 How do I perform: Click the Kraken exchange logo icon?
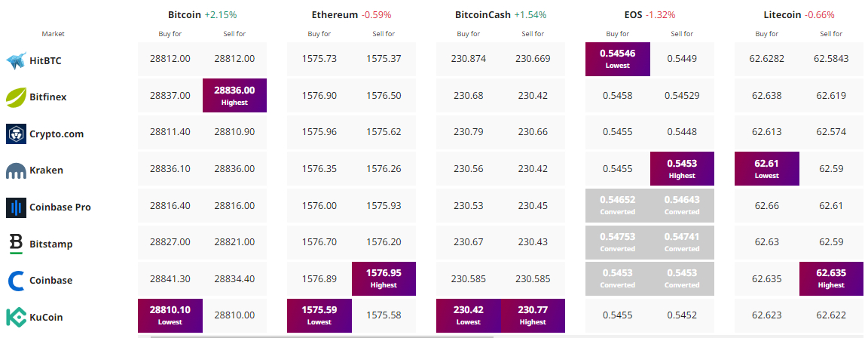[17, 171]
